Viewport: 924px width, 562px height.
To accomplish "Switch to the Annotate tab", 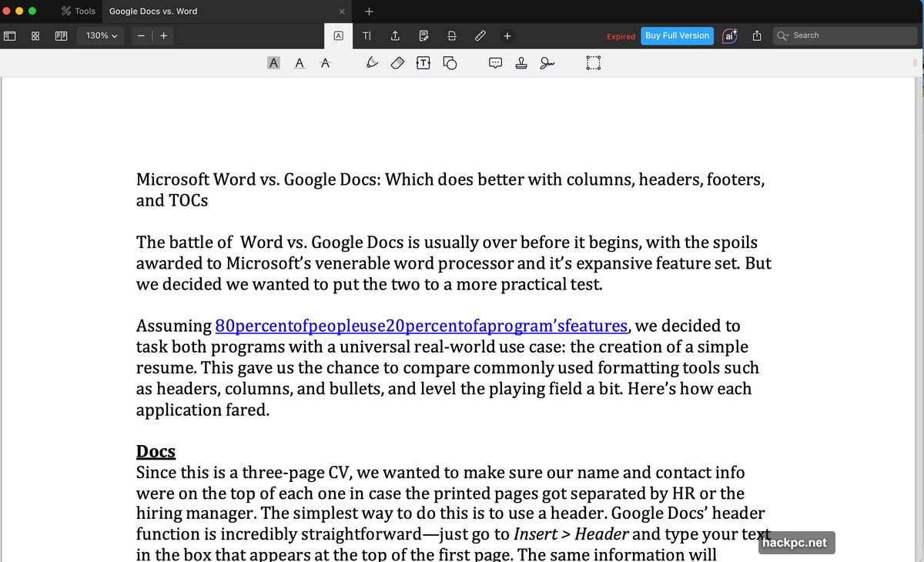I will pos(338,35).
